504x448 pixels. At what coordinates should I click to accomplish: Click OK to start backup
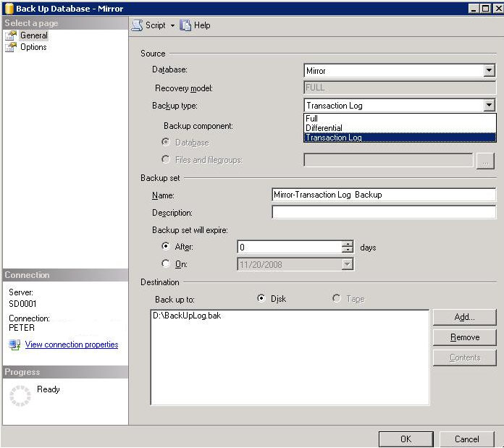(x=406, y=439)
